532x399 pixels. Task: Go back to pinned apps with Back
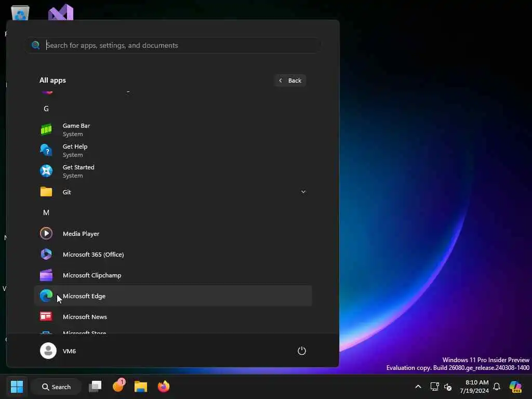(290, 81)
